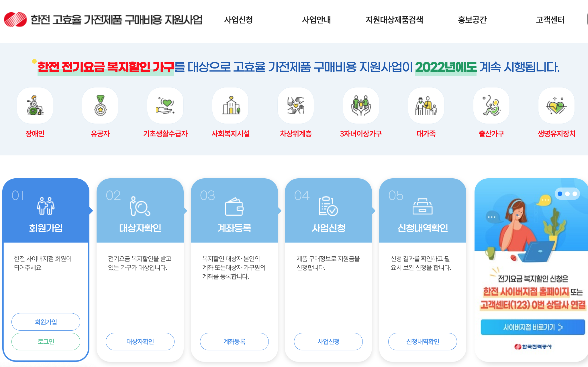Image resolution: width=588 pixels, height=367 pixels.
Task: Click the 장애인 label text
Action: coord(35,134)
